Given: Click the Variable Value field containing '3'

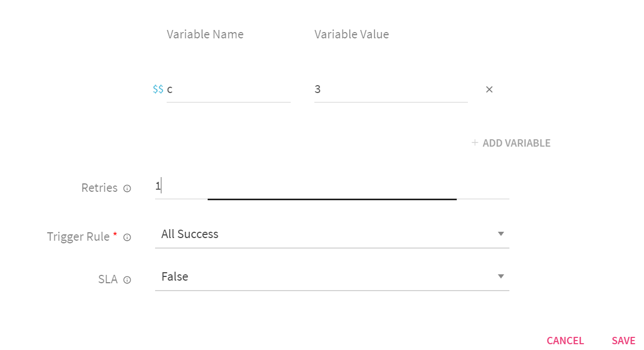Looking at the screenshot, I should 391,90.
